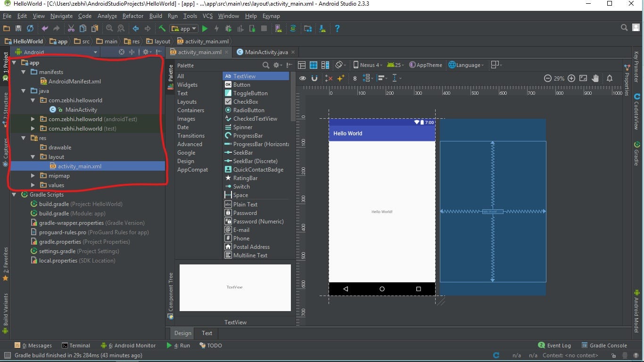Switch to the Text editor tab

207,333
